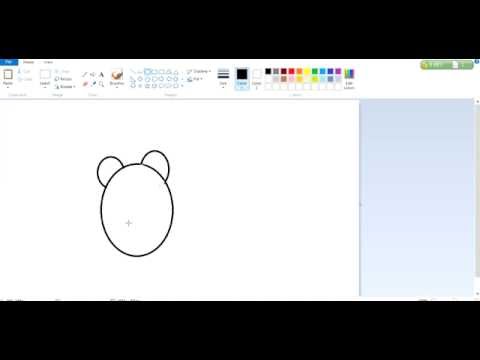Click the Select rectangle icon
This screenshot has width=480, height=360.
click(45, 74)
